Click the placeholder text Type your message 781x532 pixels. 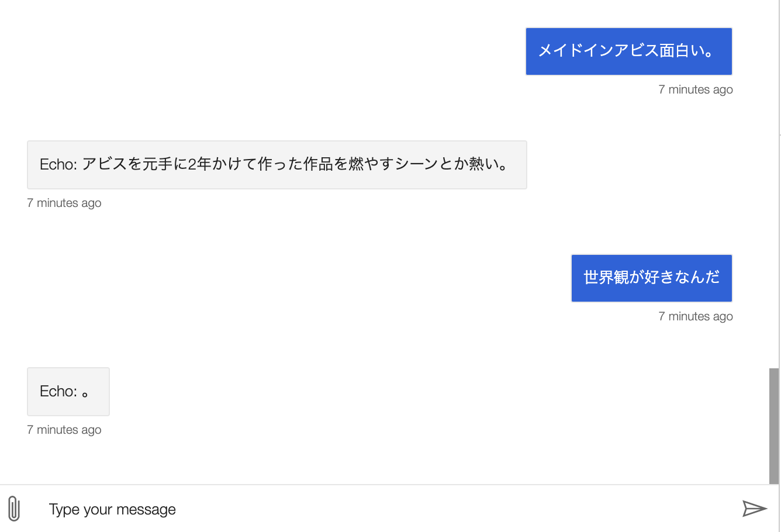(112, 509)
